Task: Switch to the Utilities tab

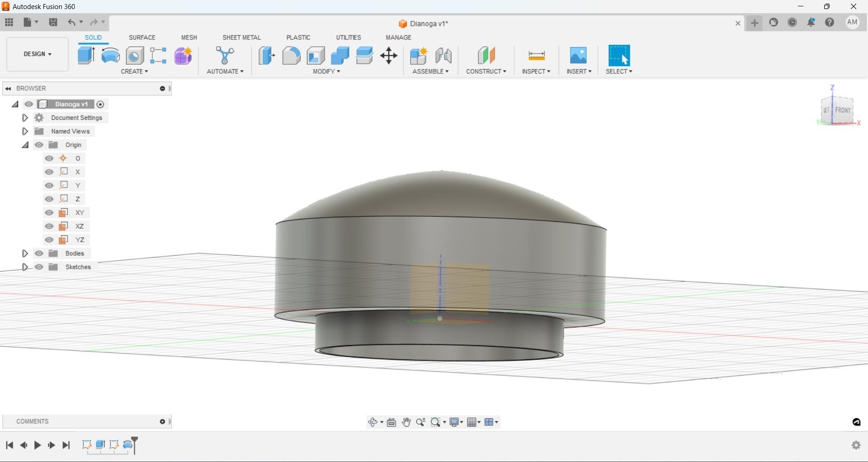Action: 348,38
